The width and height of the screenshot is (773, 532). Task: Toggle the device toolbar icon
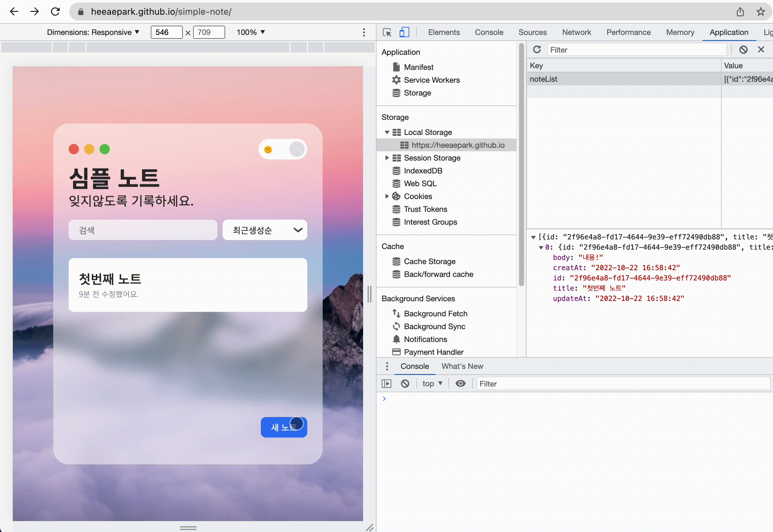[404, 32]
